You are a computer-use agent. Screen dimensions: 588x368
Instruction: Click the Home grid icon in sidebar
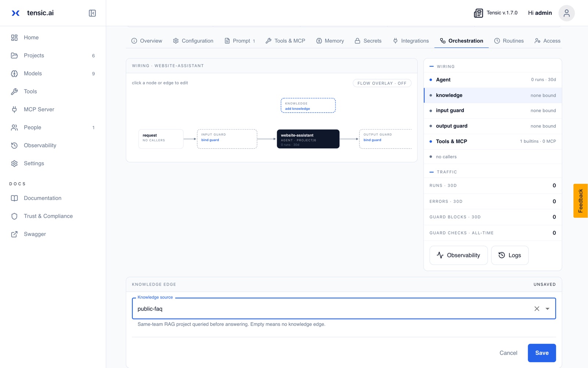point(14,38)
